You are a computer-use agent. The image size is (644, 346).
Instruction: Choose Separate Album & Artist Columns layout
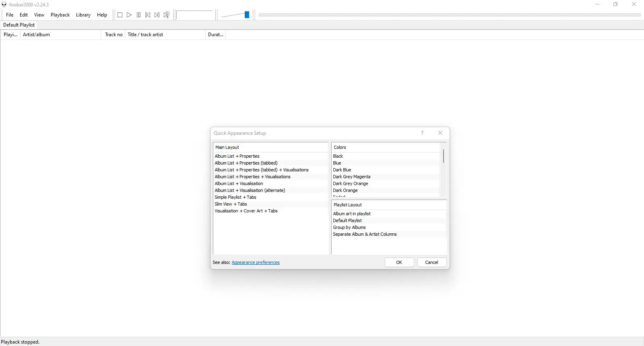tap(389, 234)
